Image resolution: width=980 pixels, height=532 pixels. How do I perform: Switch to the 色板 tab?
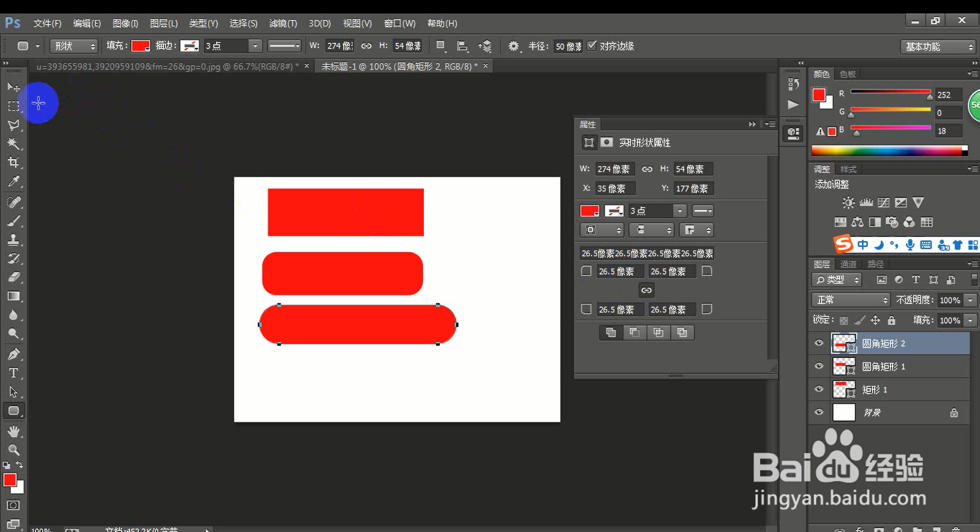point(848,74)
